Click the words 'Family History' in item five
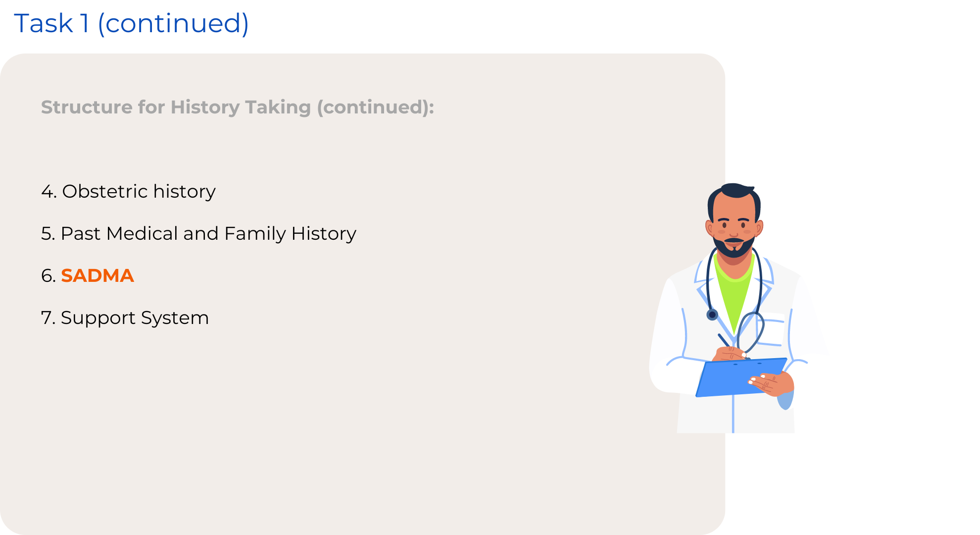 coord(290,233)
